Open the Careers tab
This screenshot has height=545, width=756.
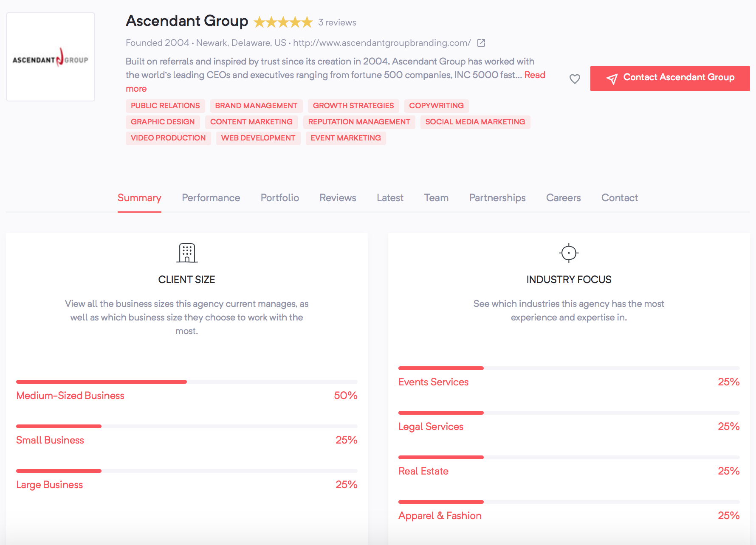tap(564, 198)
